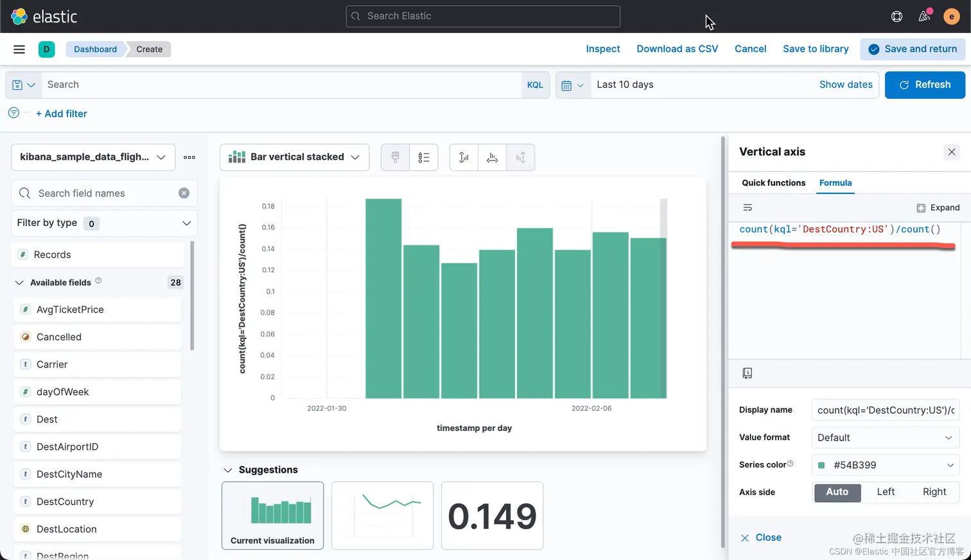
Task: Expand the Value format dropdown
Action: coord(886,437)
